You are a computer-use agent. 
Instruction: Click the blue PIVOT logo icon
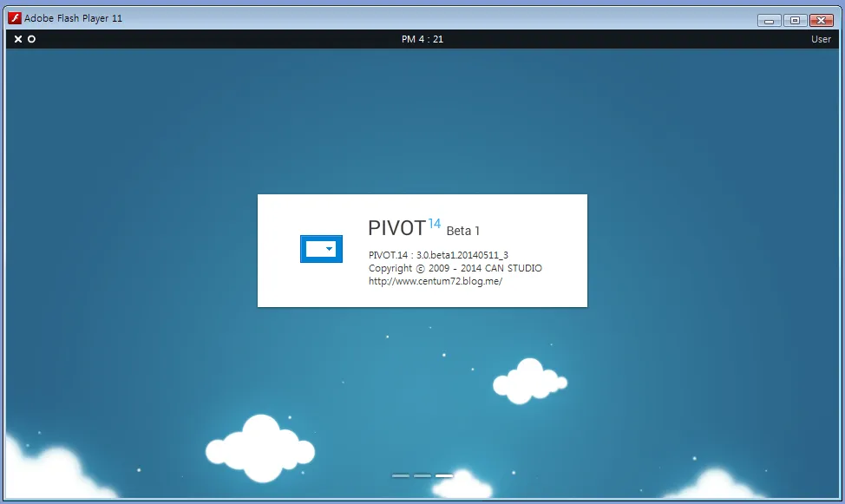click(321, 249)
